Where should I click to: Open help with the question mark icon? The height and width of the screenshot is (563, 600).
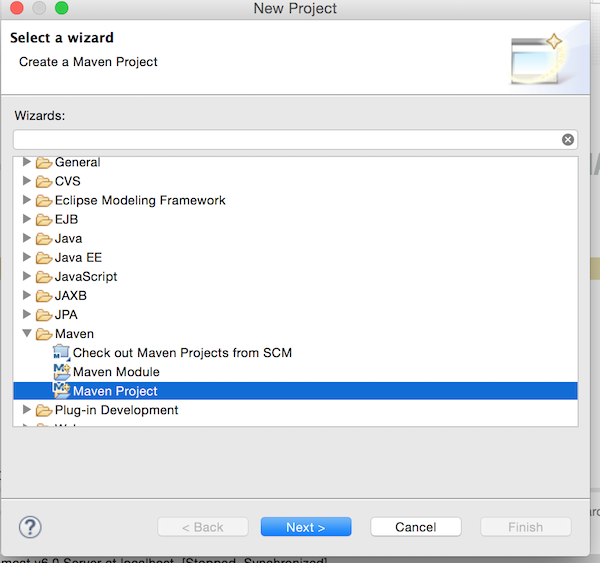point(30,527)
